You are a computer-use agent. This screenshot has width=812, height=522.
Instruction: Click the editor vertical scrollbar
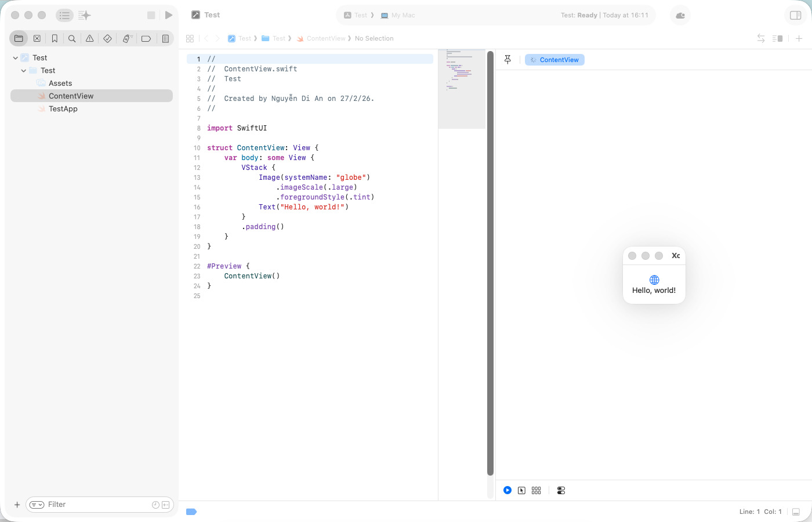pos(490,261)
